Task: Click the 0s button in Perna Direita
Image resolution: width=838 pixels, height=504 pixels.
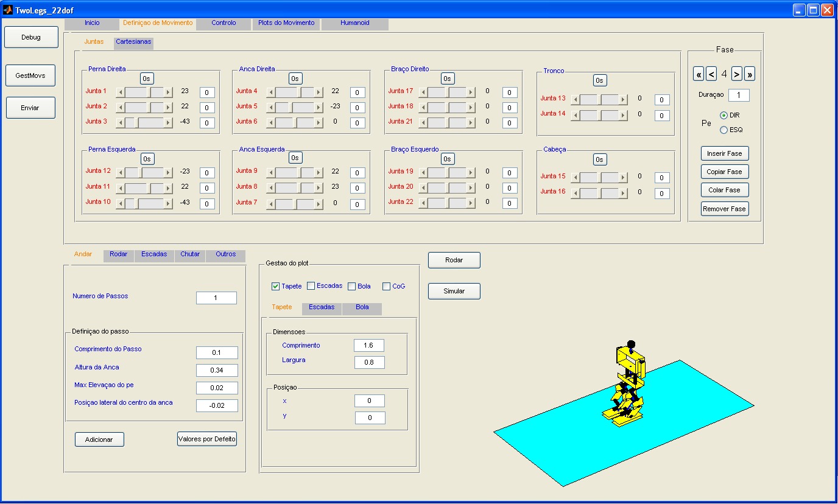Action: (x=147, y=79)
